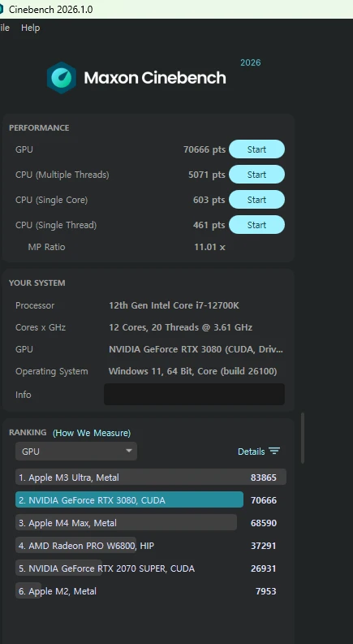Select the Apple M3 Ultra, Metal ranking entry

[x=151, y=478]
